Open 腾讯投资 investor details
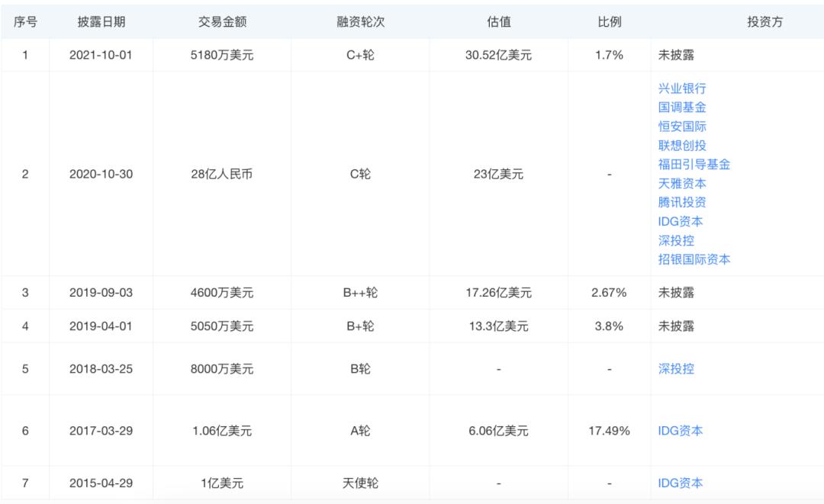This screenshot has width=824, height=504. pos(682,203)
